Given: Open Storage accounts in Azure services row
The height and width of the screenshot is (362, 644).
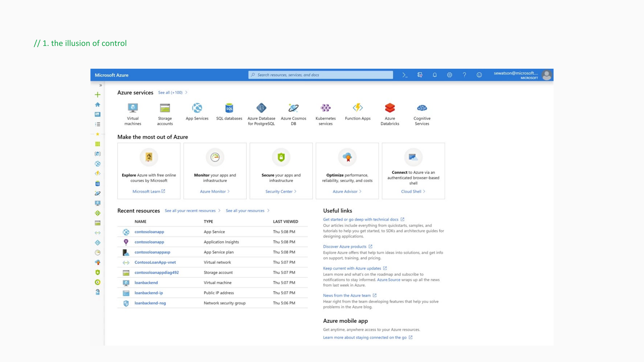Looking at the screenshot, I should (x=165, y=114).
